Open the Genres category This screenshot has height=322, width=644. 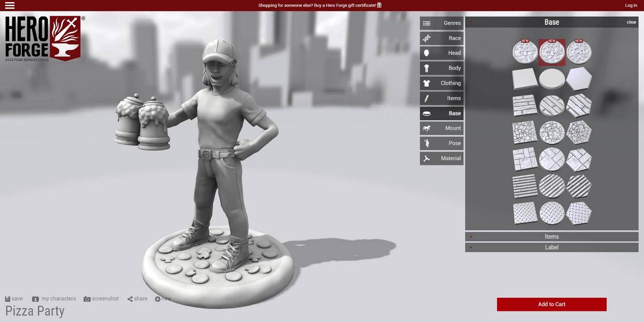tap(441, 23)
